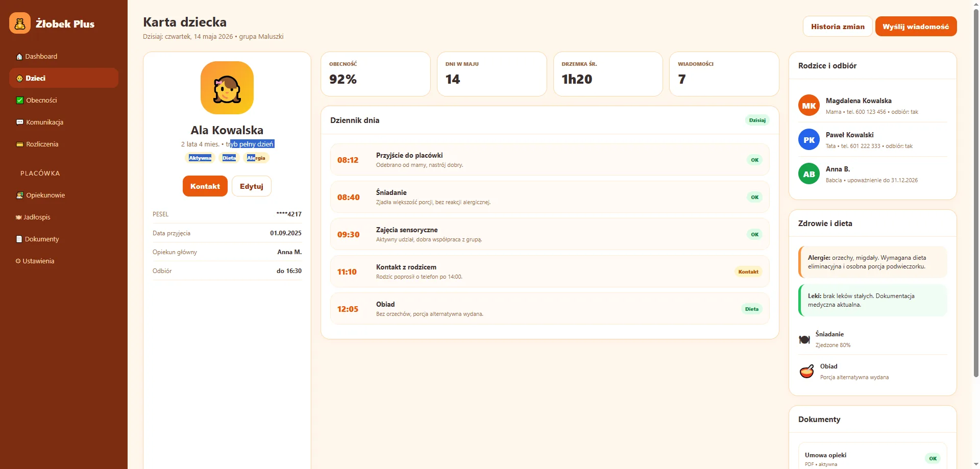Click the gear icon beside Ustawienia

[18, 261]
